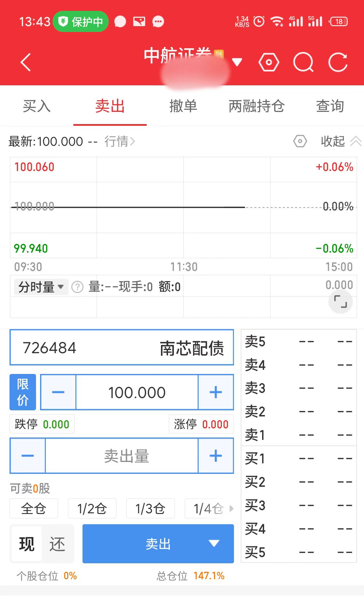Open sell type dropdown arrow on 卖出 button

pos(214,543)
